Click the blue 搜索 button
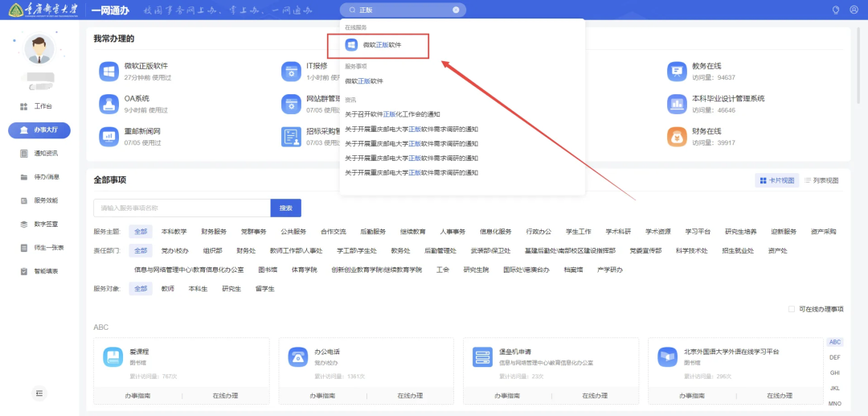The height and width of the screenshot is (416, 868). [x=285, y=208]
